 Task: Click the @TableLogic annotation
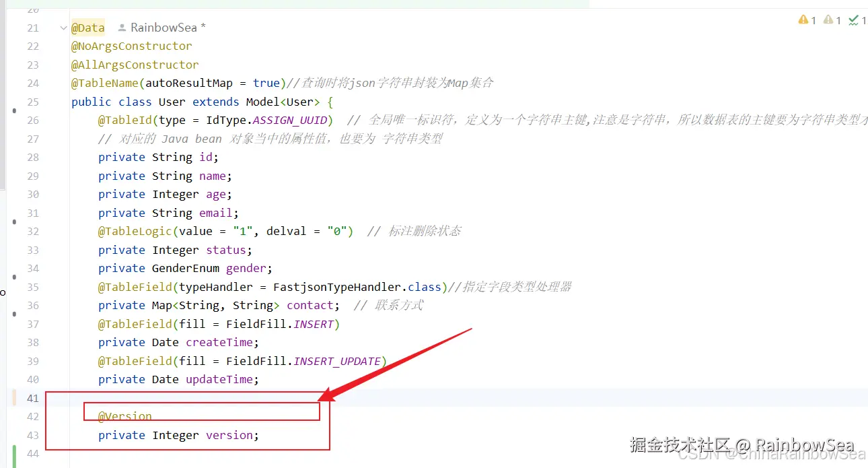[135, 231]
